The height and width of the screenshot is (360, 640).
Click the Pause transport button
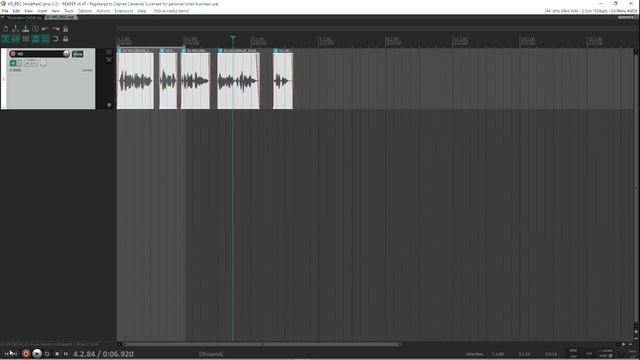pyautogui.click(x=66, y=354)
